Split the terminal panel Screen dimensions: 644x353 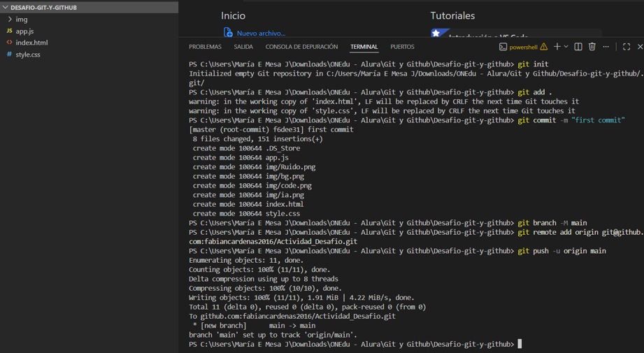coord(578,47)
